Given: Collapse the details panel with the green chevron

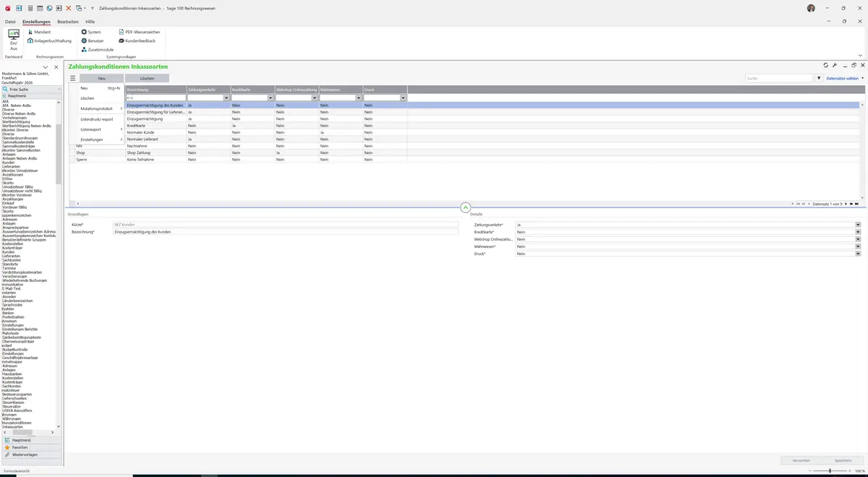Looking at the screenshot, I should (465, 207).
